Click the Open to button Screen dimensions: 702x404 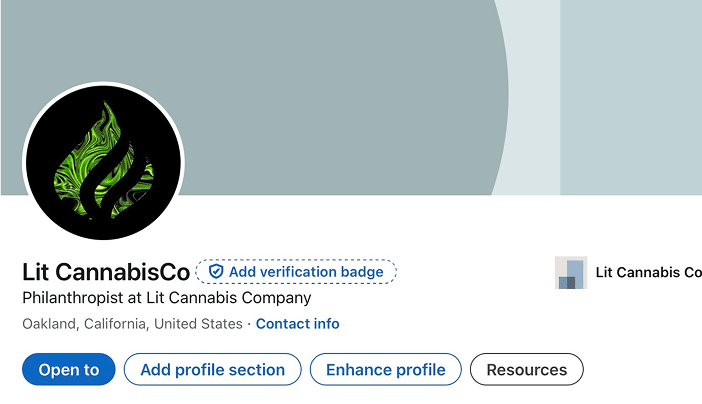point(69,369)
